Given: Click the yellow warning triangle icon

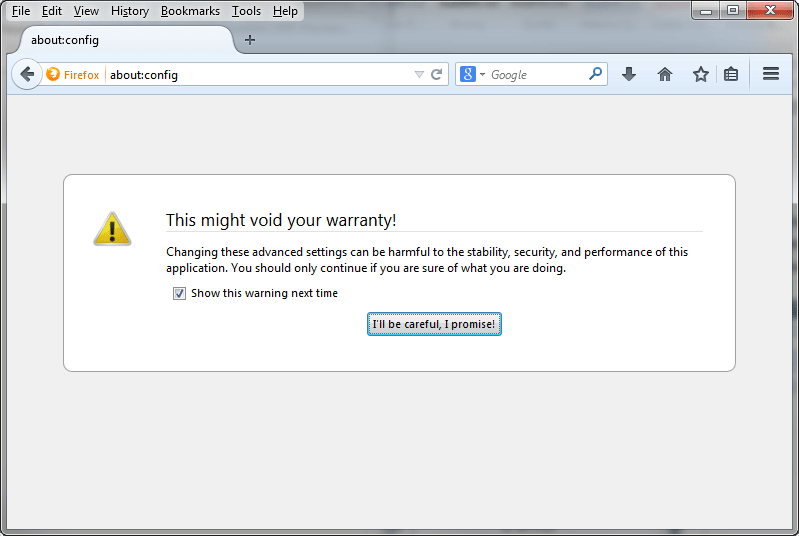Looking at the screenshot, I should [112, 229].
